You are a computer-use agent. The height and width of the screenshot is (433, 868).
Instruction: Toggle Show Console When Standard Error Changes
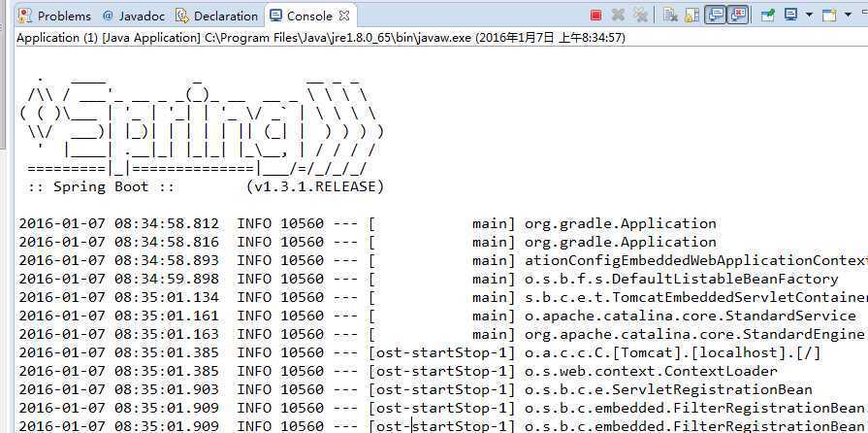[737, 16]
